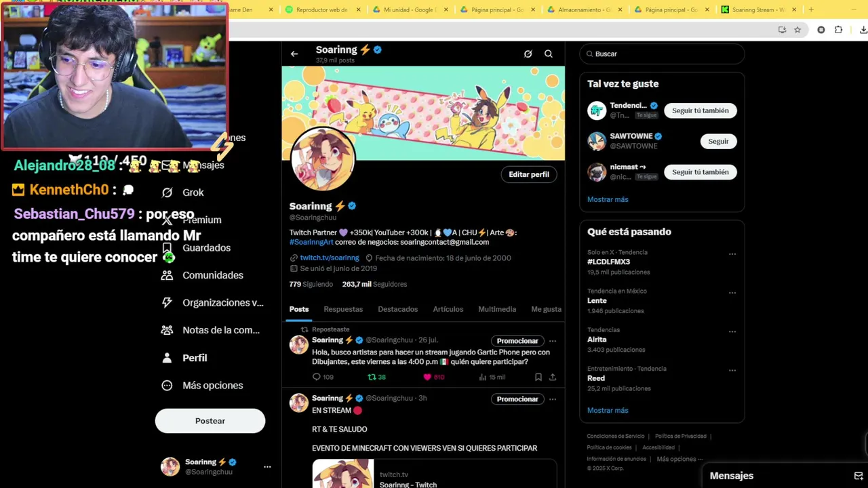Click the verified badge next to Soarinng name

[352, 206]
